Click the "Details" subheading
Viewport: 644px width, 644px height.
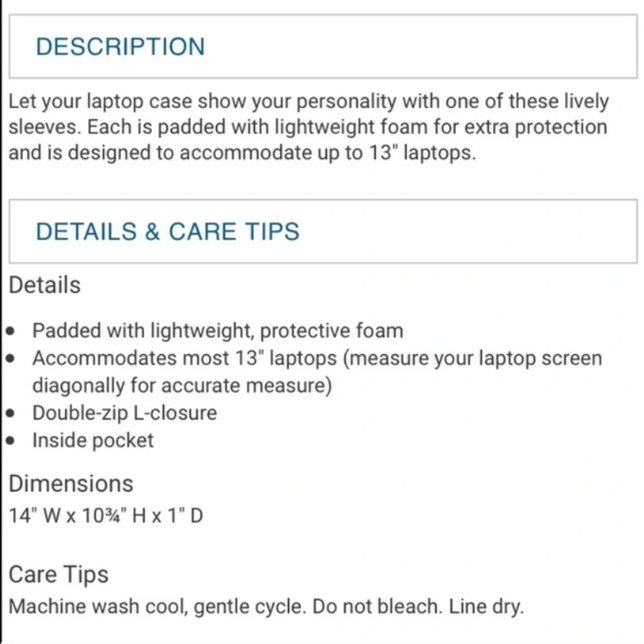(44, 285)
